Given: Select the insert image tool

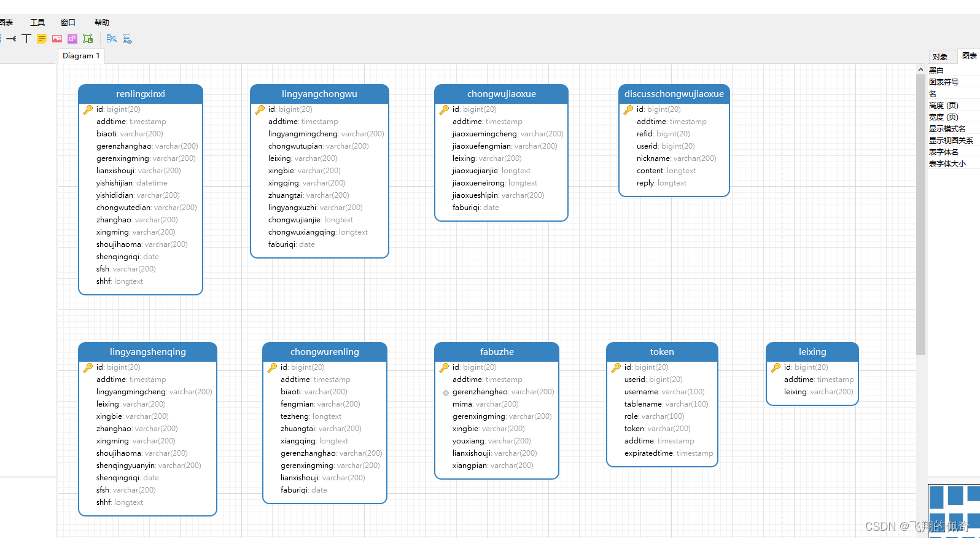Looking at the screenshot, I should [57, 39].
